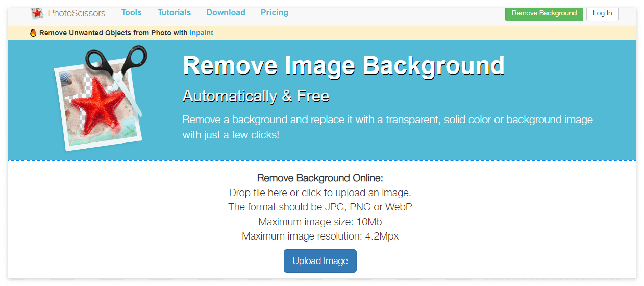Viewport: 644px width, 286px height.
Task: Click 'Remove Unwanted Objects from Photo with' text
Action: [113, 33]
